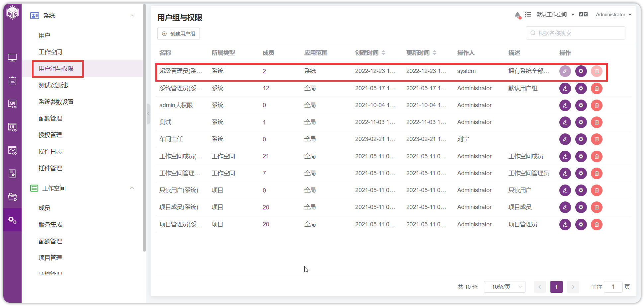Configure permissions for admin大权限 group
644x306 pixels.
[x=581, y=105]
